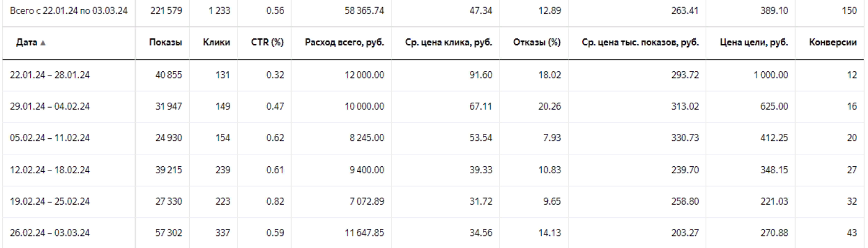Click the total period summary row label
This screenshot has width=868, height=248.
pos(69,10)
